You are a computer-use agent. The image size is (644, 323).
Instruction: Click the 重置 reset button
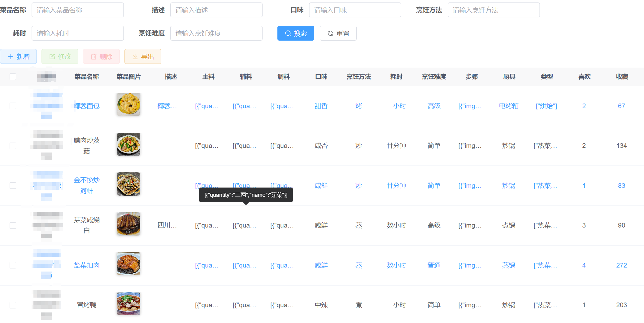(x=338, y=33)
